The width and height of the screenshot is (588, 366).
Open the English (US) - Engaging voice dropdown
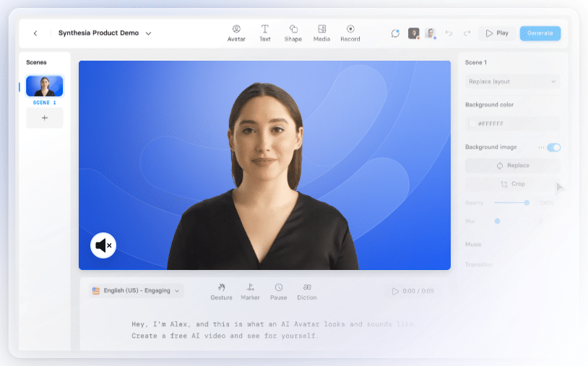click(137, 291)
